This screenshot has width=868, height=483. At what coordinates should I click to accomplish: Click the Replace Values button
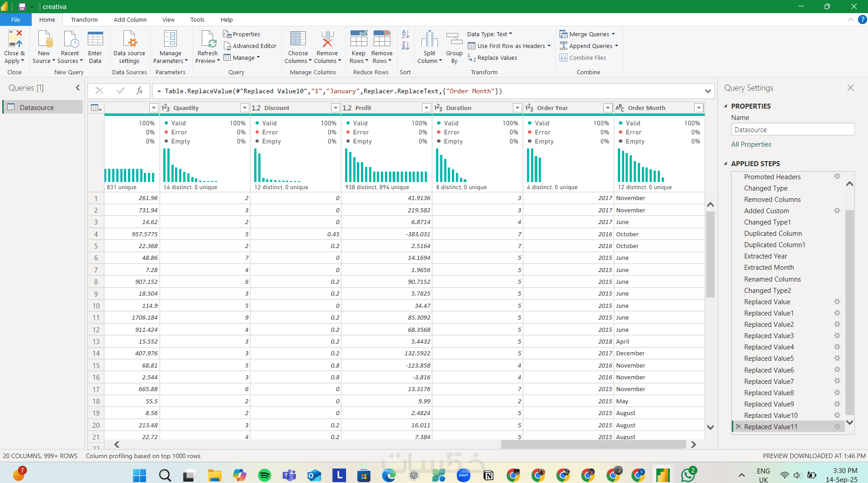493,57
